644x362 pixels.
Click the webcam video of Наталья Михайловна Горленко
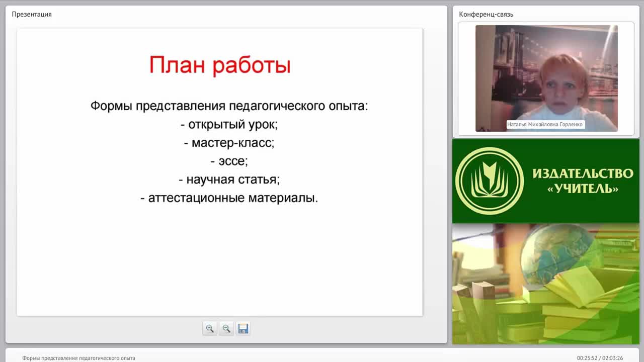click(546, 78)
